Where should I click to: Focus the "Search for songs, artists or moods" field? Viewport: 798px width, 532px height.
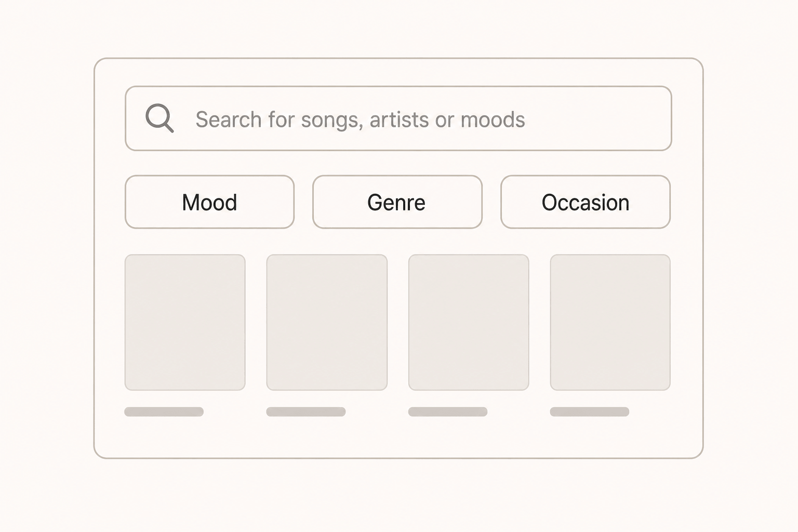[x=398, y=118]
